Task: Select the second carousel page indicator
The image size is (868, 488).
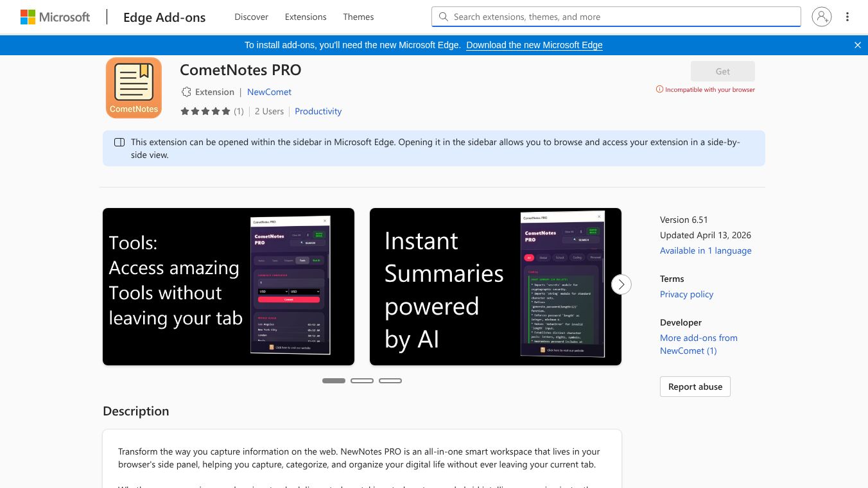Action: tap(362, 381)
